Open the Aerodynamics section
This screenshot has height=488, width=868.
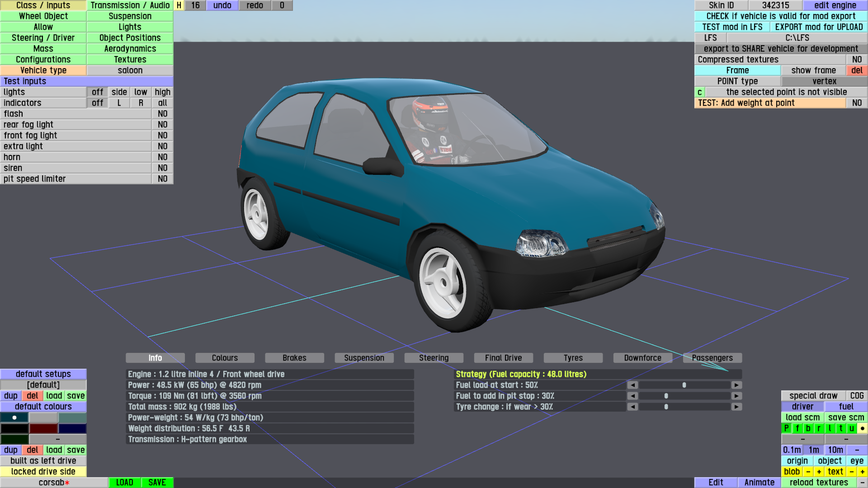(x=130, y=49)
